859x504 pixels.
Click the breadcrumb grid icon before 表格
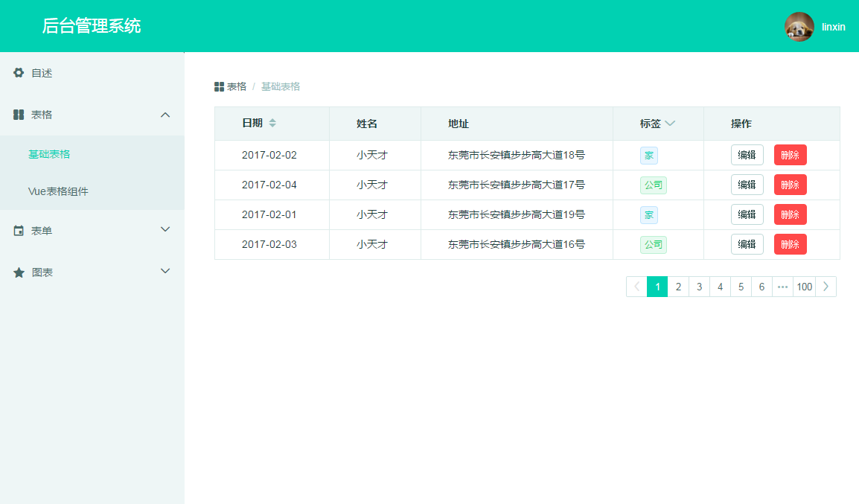click(219, 87)
